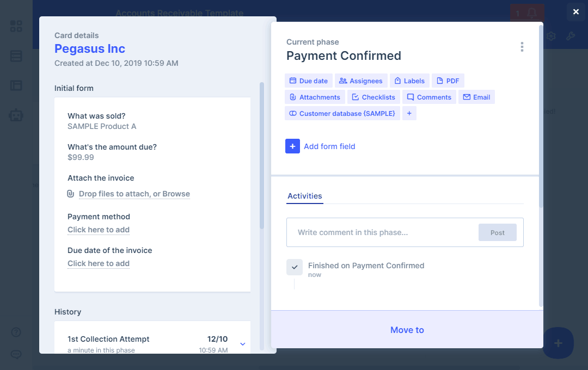Open the chat bubble icon in sidebar
Viewport: 588px width, 370px height.
pyautogui.click(x=16, y=354)
